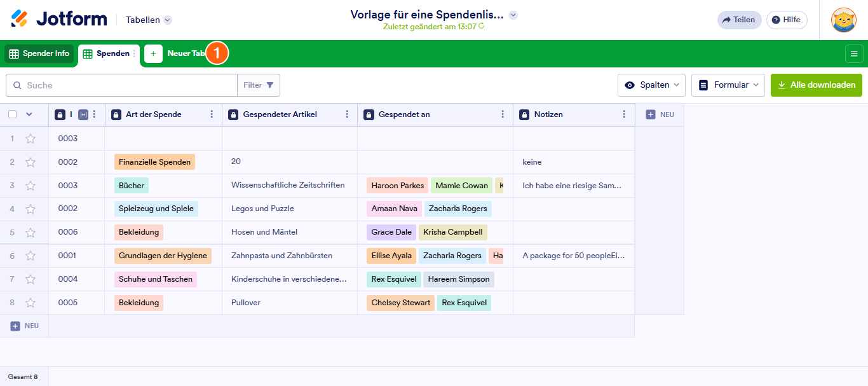The width and height of the screenshot is (868, 386).
Task: Click the Spielzeug und Spiele tag
Action: pyautogui.click(x=156, y=209)
